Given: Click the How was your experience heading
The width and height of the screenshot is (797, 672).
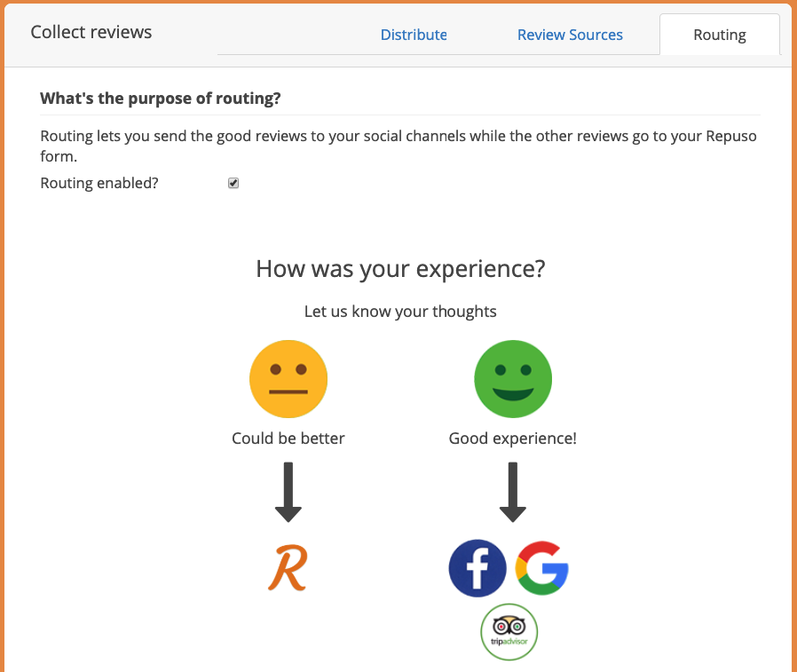Looking at the screenshot, I should [400, 269].
